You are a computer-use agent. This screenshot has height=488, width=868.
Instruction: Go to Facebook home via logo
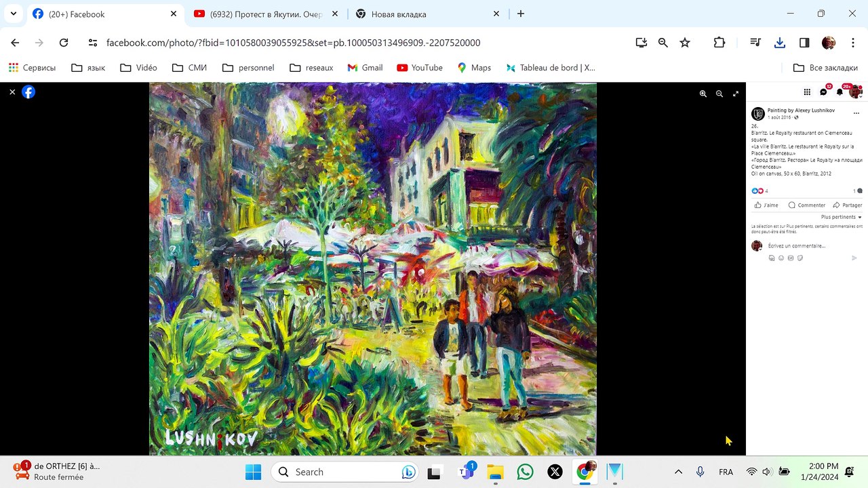point(28,91)
